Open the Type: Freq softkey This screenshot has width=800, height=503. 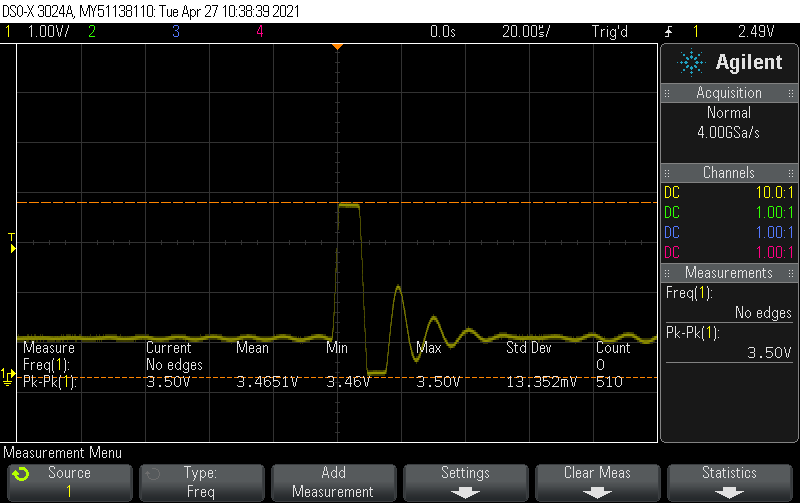(202, 483)
